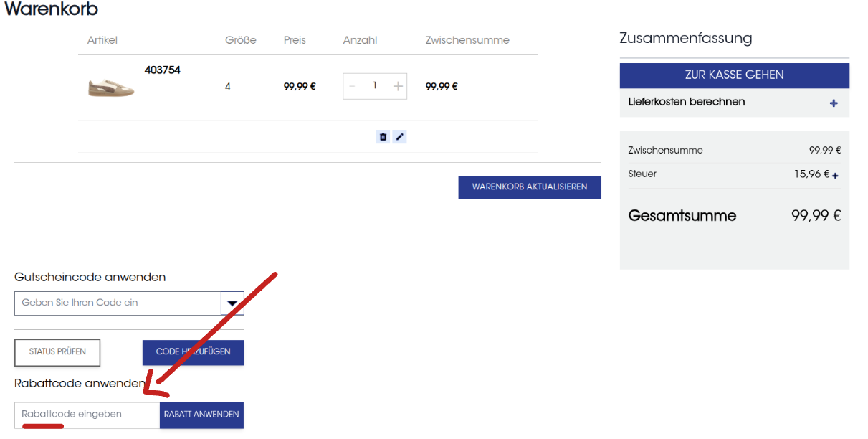Click the sneaker product thumbnail
The height and width of the screenshot is (439, 868).
tap(111, 86)
